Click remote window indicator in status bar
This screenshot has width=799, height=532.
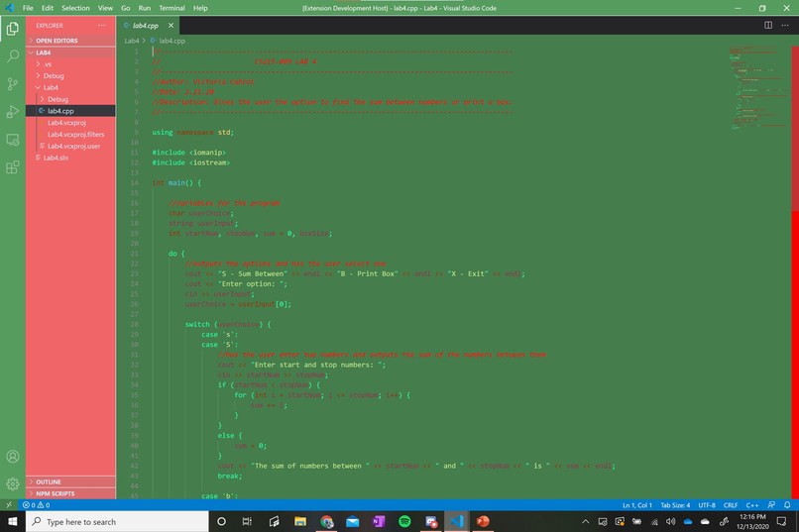pyautogui.click(x=9, y=505)
